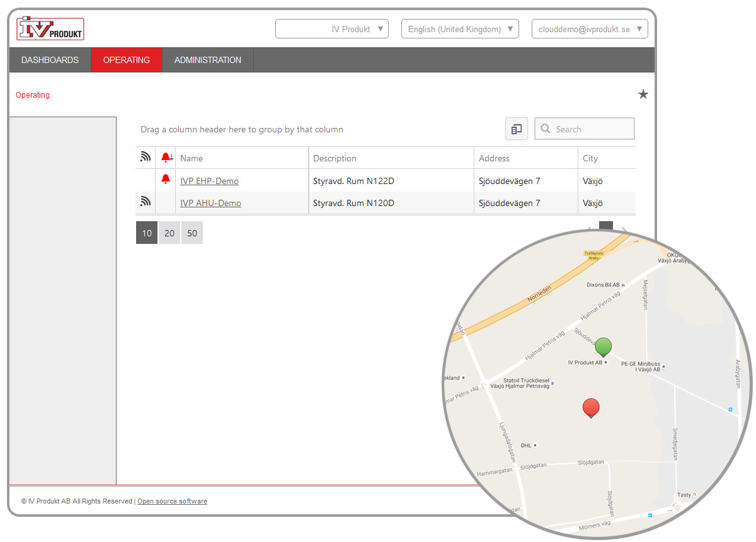
Task: Sort by the Description column header
Action: tap(391, 158)
